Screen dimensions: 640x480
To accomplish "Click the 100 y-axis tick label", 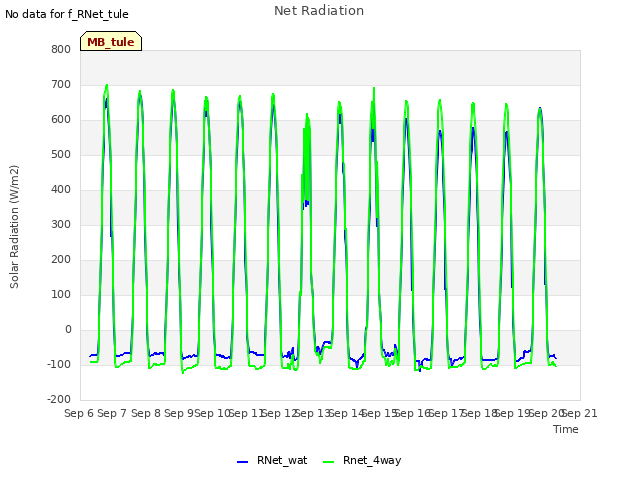I will click(x=61, y=294).
